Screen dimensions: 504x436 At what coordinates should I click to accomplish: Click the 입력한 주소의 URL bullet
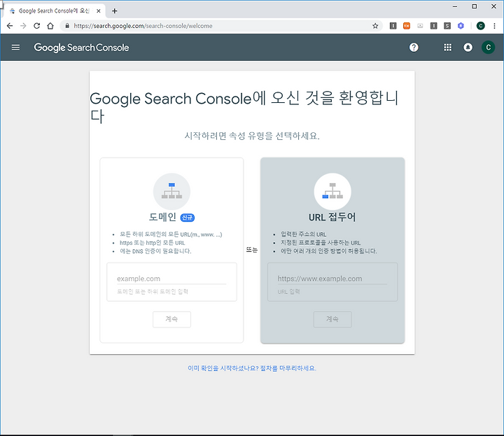pos(303,234)
